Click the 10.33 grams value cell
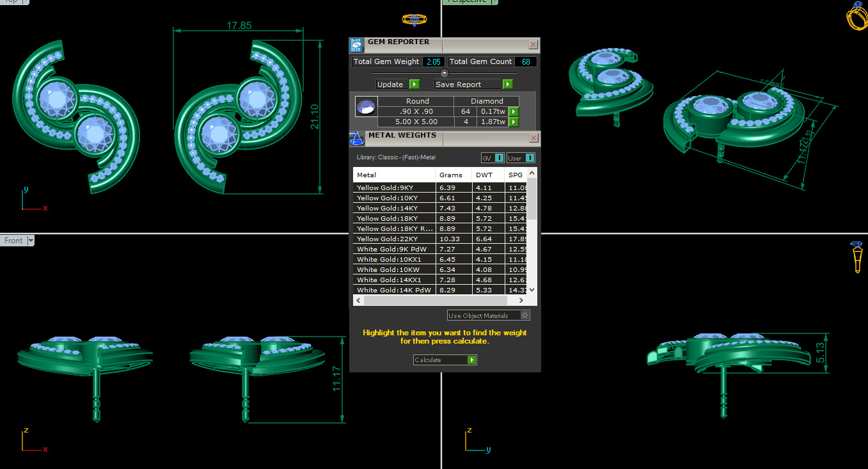 [454, 239]
